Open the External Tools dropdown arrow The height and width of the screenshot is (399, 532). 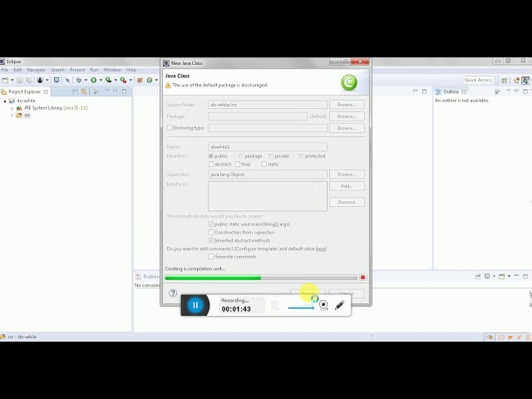pos(131,80)
